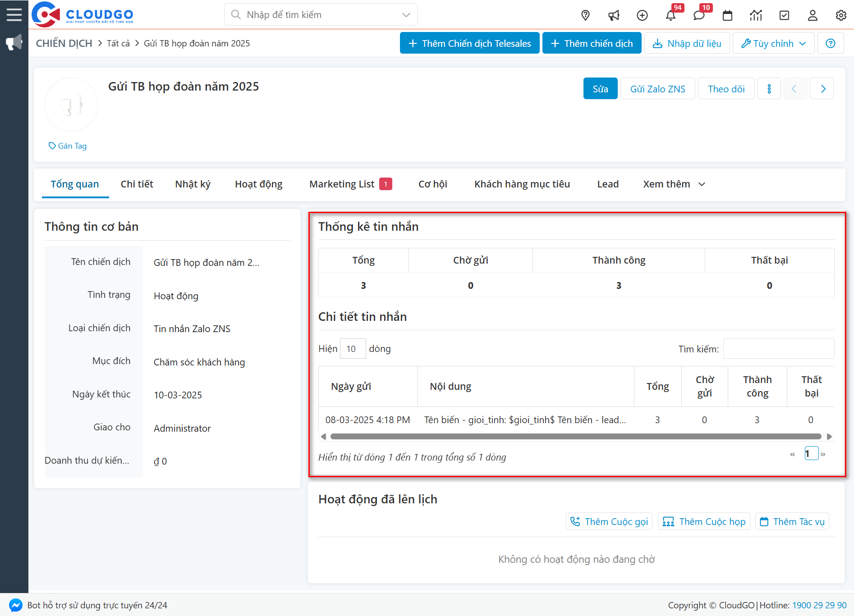Open the chat messages with 10 unread
The width and height of the screenshot is (854, 616).
click(x=699, y=15)
